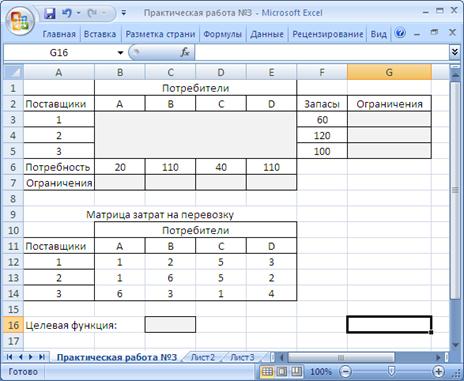This screenshot has width=464, height=381.
Task: Click the Потребность label cell
Action: pos(59,167)
